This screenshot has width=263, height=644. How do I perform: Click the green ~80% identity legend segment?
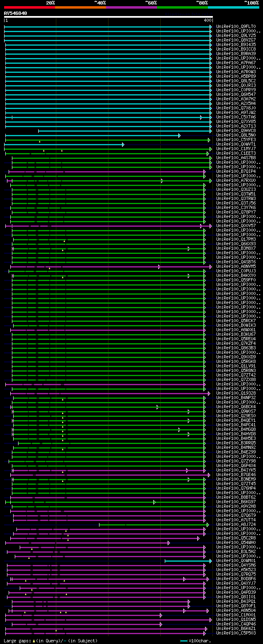pos(182,7)
